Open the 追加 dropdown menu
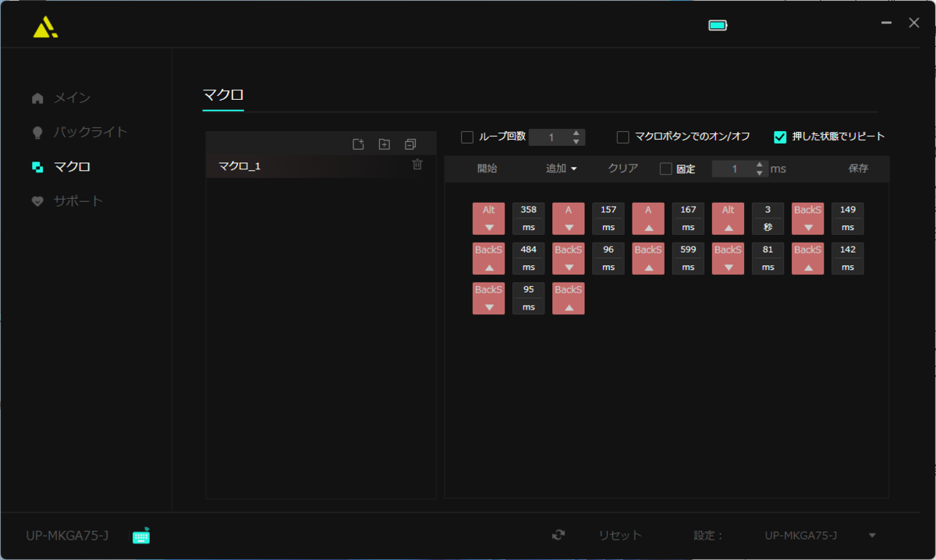The image size is (936, 560). (561, 168)
